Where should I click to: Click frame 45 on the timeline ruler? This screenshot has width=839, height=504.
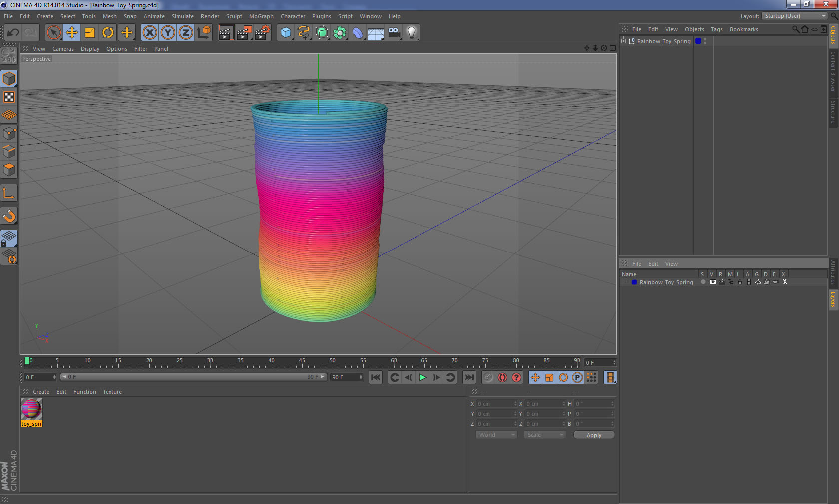point(302,361)
